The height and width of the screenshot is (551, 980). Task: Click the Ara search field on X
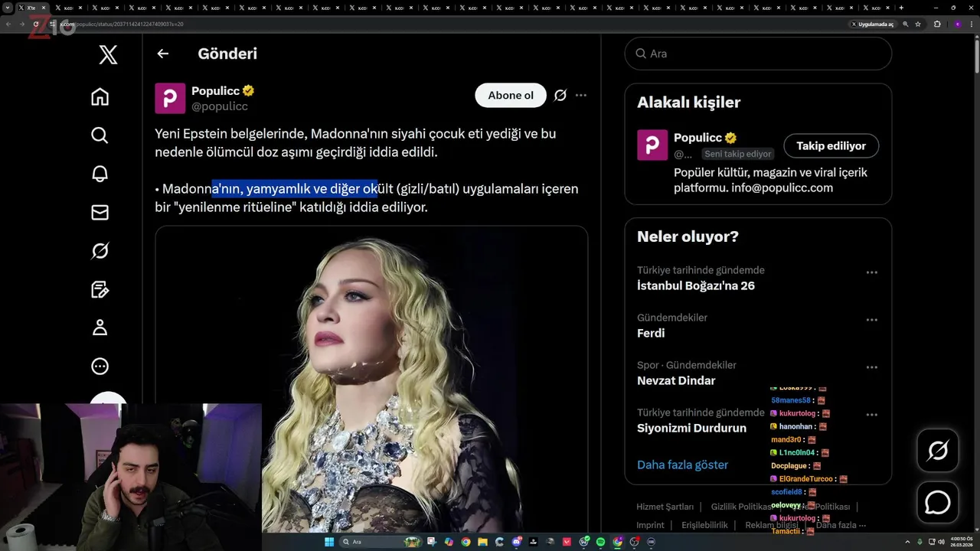[758, 54]
